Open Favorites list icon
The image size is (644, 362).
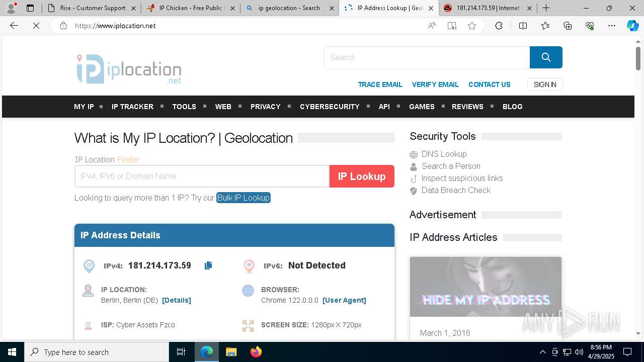(545, 26)
